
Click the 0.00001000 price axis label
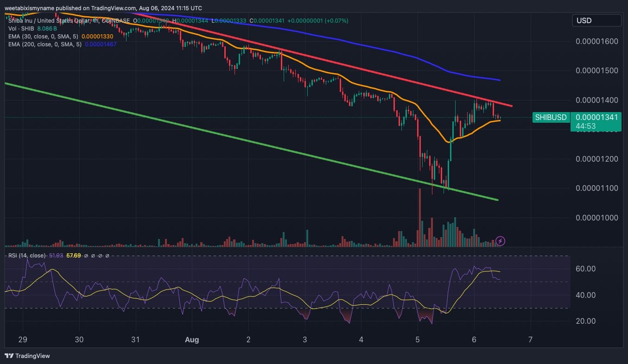pos(597,218)
